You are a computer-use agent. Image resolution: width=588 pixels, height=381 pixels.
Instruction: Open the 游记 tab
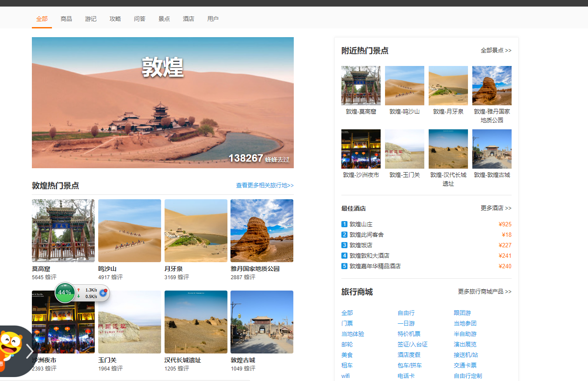point(91,19)
